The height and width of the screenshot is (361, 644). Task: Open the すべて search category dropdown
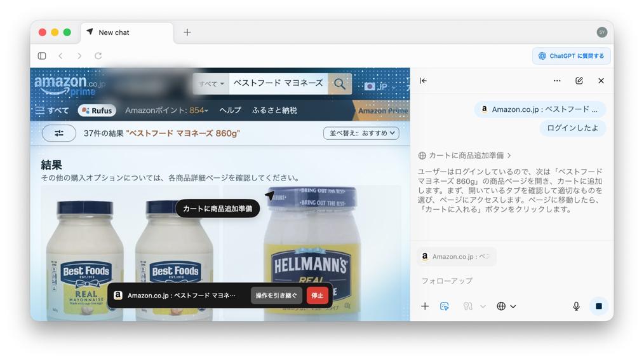click(x=211, y=84)
